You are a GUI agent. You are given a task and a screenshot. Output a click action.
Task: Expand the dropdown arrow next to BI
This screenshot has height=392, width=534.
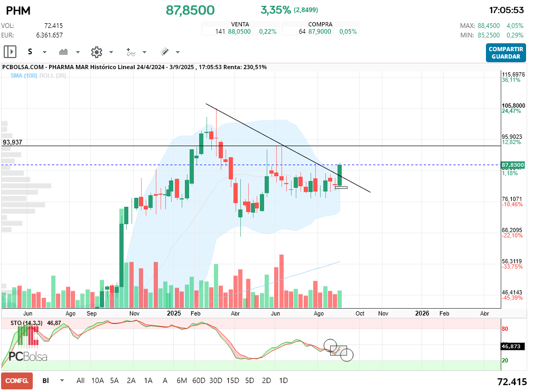[x=62, y=380]
